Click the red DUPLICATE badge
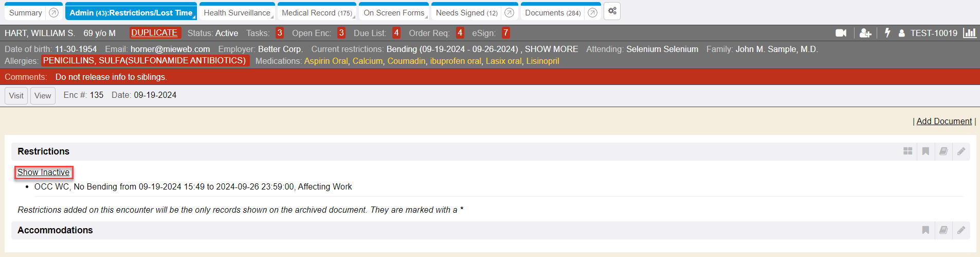 click(154, 33)
